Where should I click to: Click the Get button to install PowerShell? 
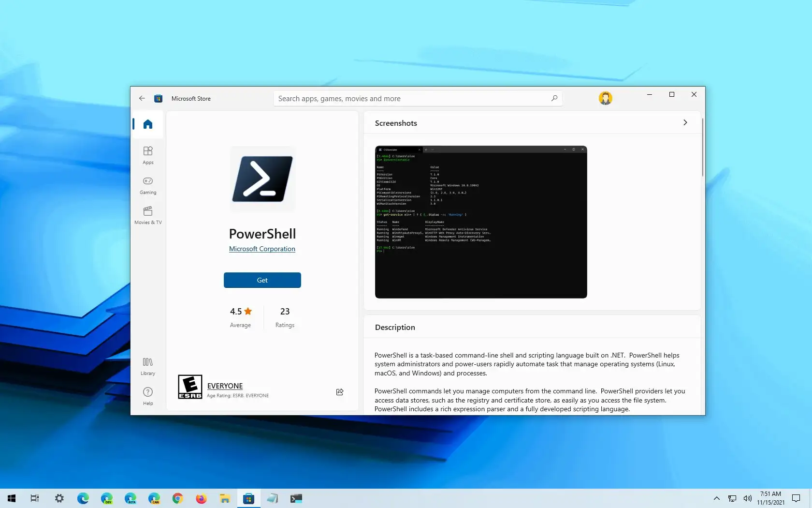[x=262, y=280]
